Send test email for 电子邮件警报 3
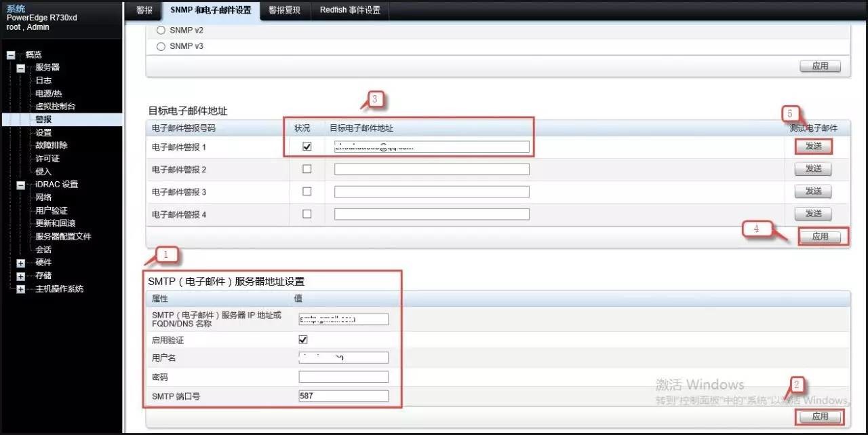This screenshot has width=868, height=435. click(813, 191)
